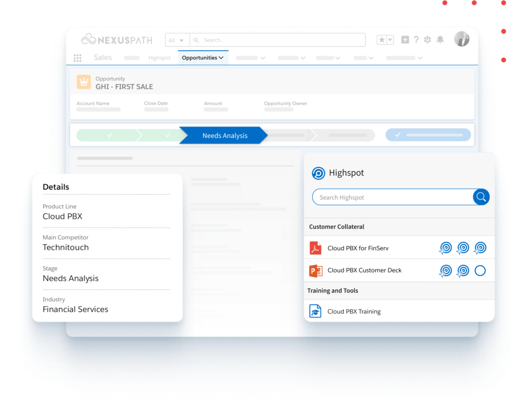Click the opportunity crown icon
The height and width of the screenshot is (409, 532).
point(84,81)
